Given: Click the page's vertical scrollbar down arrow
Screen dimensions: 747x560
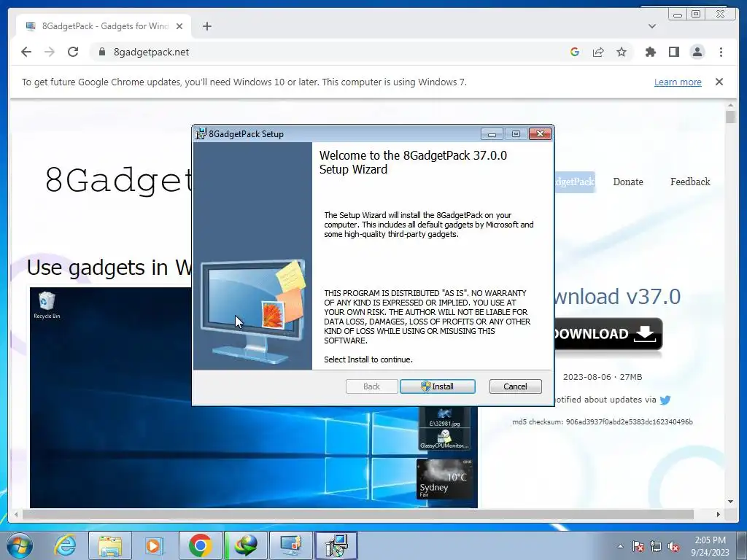Looking at the screenshot, I should pyautogui.click(x=730, y=502).
